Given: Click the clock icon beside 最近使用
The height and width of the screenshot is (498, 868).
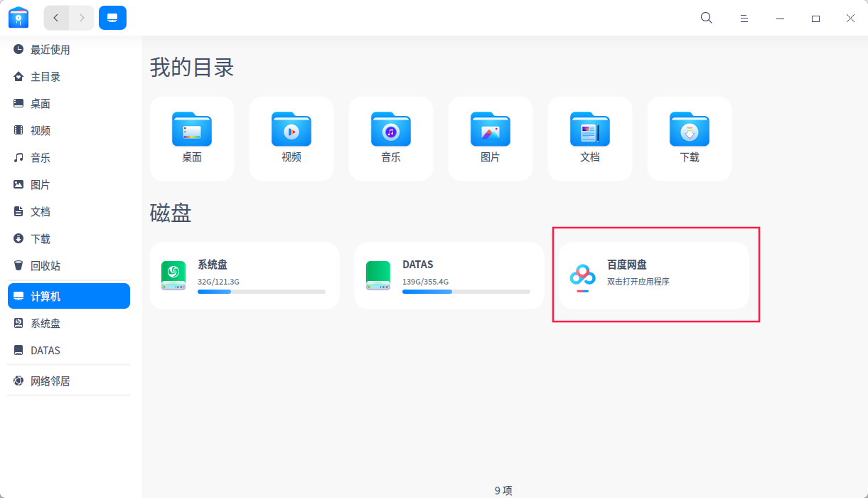Looking at the screenshot, I should [18, 50].
